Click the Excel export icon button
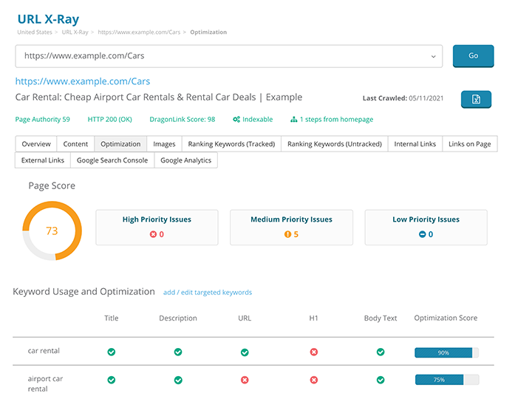 click(x=476, y=100)
